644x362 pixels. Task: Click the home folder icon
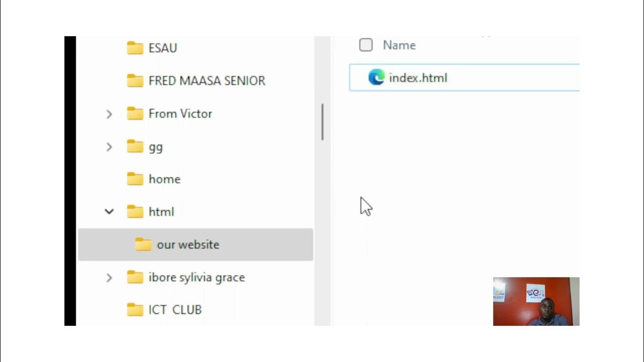[x=135, y=179]
